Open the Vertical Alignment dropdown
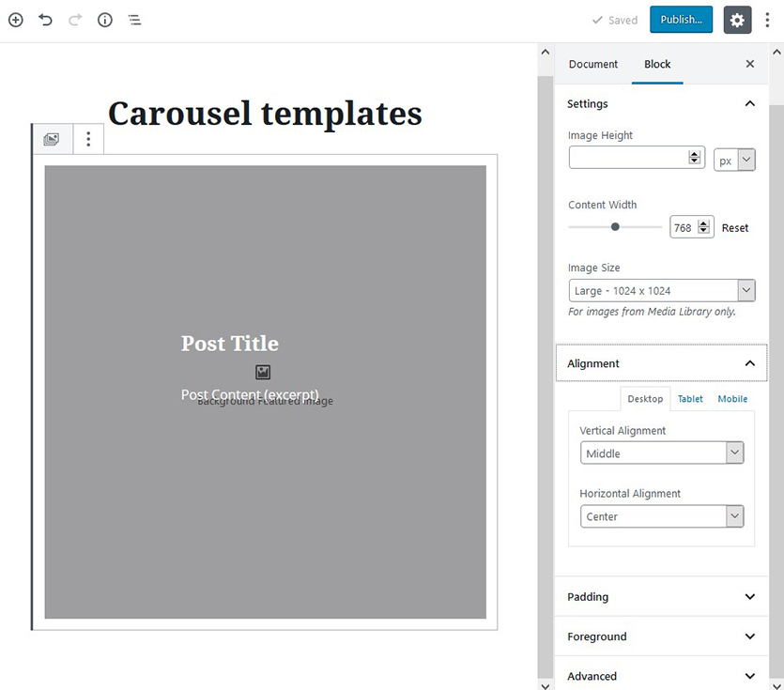Screen dimensions: 784x690 point(662,453)
